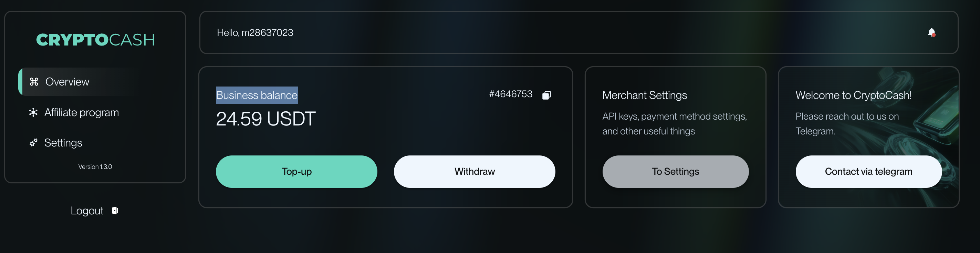Click Contact via telegram button
980x253 pixels.
click(868, 171)
